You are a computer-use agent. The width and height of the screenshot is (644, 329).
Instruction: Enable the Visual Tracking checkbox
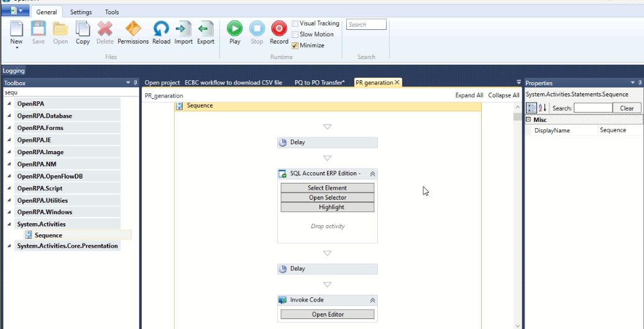coord(295,24)
